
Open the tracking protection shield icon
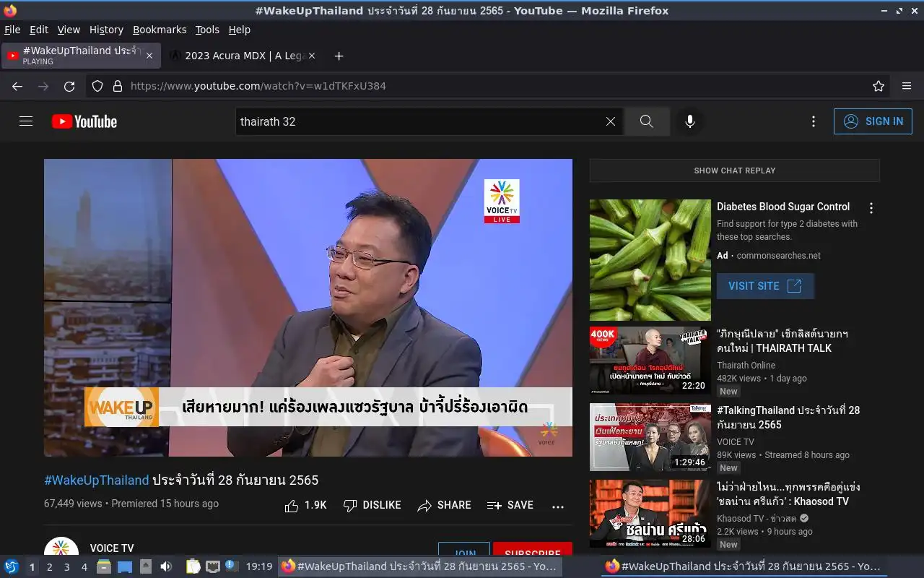97,86
